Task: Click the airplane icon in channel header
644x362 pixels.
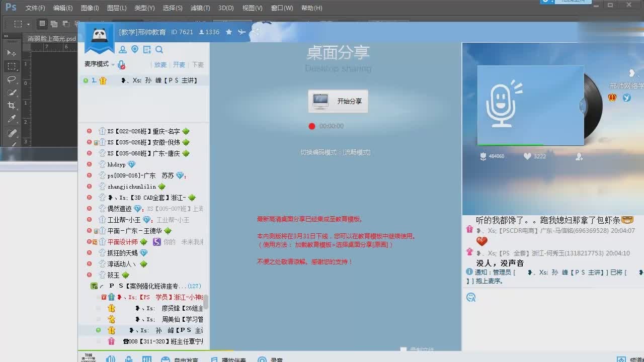Action: coord(242,32)
